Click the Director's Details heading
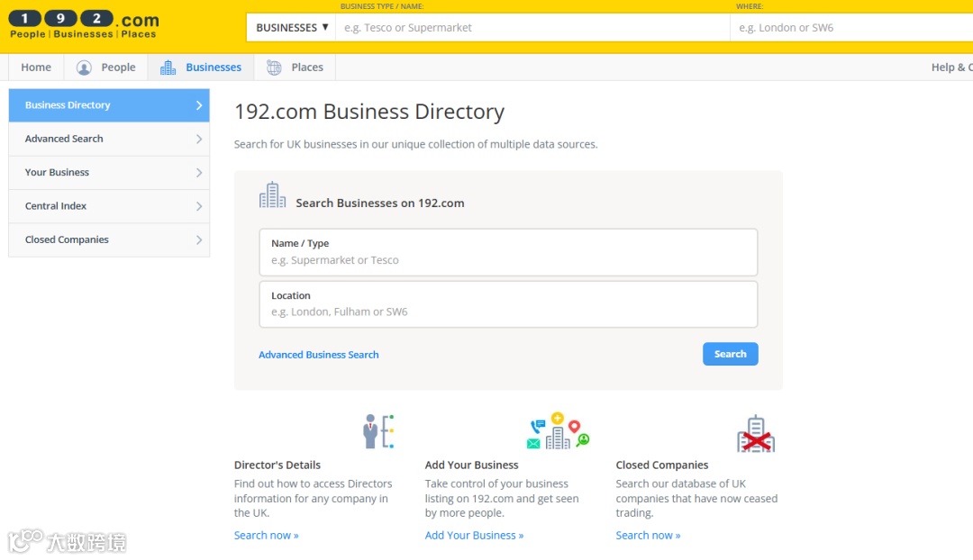Viewport: 973px width, 560px height. [277, 465]
